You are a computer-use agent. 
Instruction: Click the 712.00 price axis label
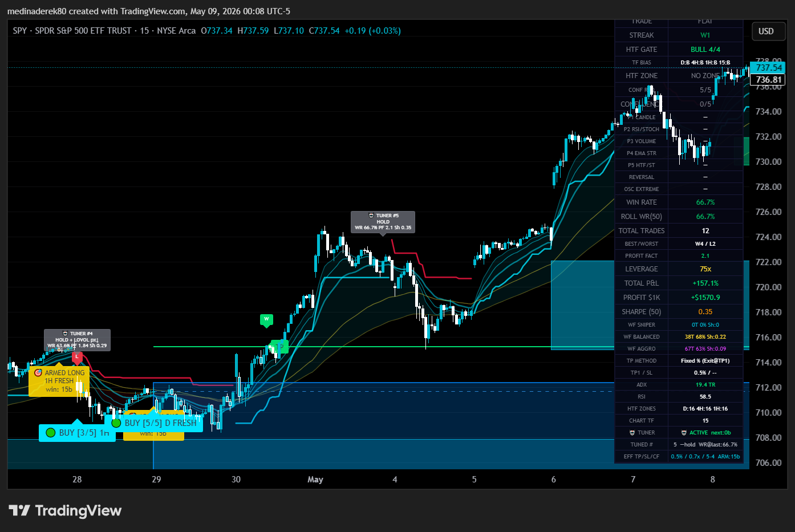768,388
